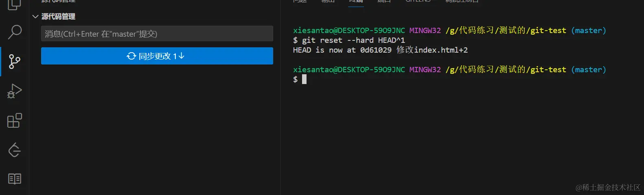This screenshot has width=644, height=195.
Task: Click the first prompt's /git-test path text
Action: point(546,31)
